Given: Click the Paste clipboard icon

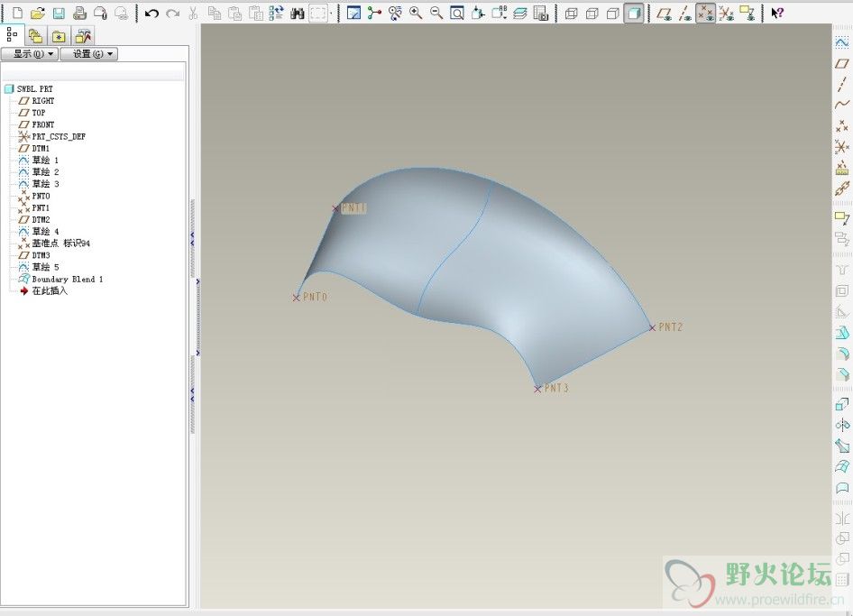Looking at the screenshot, I should (235, 13).
